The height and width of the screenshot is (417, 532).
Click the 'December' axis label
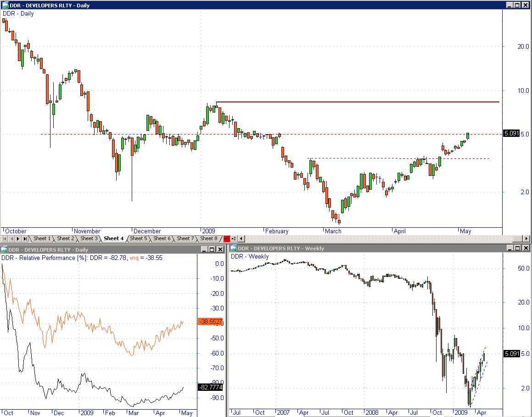coord(147,231)
